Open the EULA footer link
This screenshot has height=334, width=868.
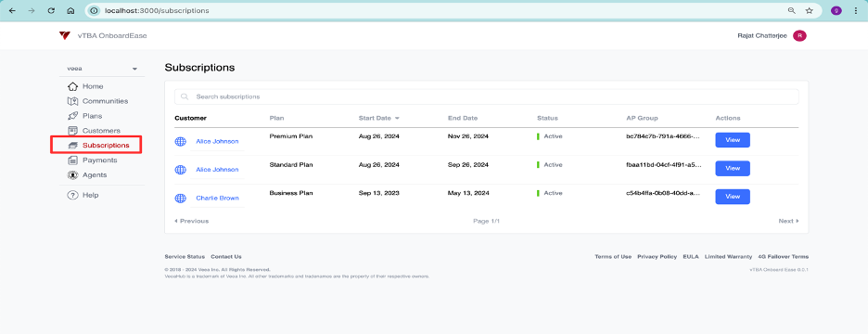(x=691, y=256)
